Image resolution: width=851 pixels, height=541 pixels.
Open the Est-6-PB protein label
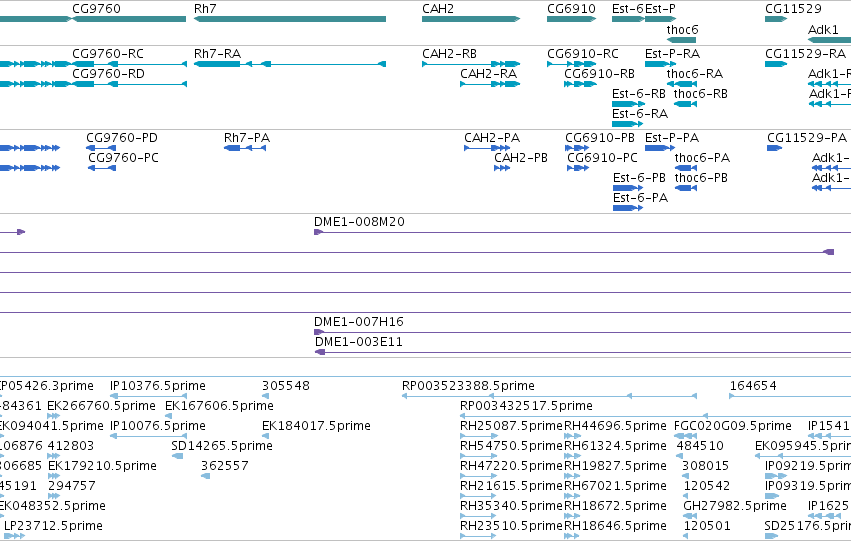coord(639,178)
